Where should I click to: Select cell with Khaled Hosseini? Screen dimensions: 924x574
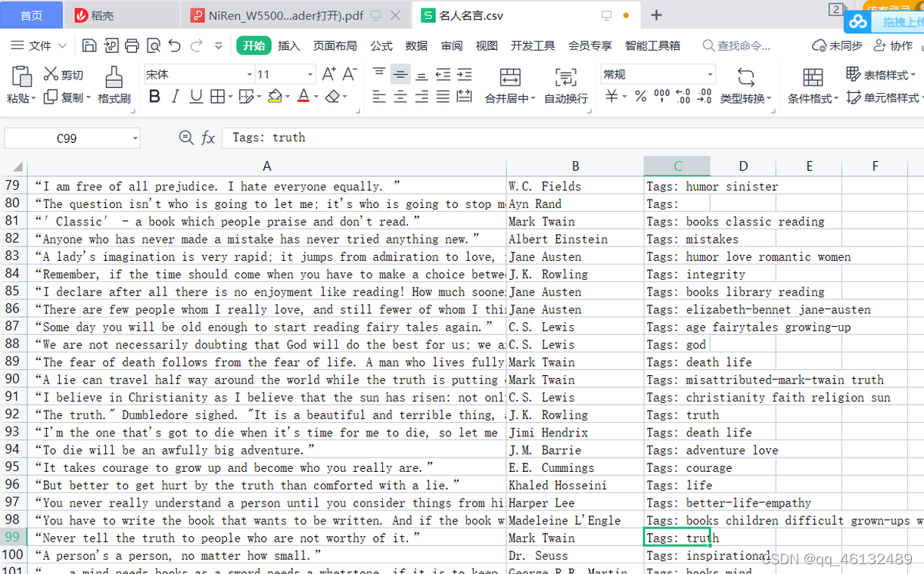coord(575,486)
